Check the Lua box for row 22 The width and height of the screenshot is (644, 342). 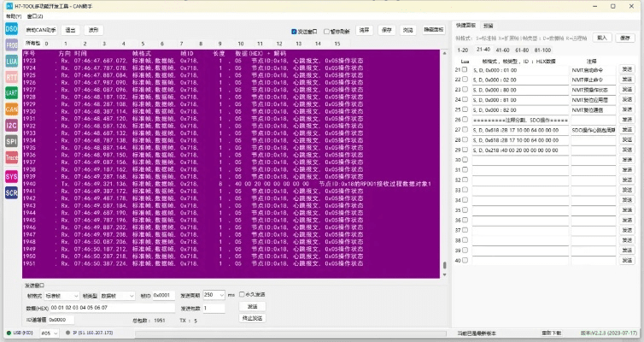pos(465,80)
